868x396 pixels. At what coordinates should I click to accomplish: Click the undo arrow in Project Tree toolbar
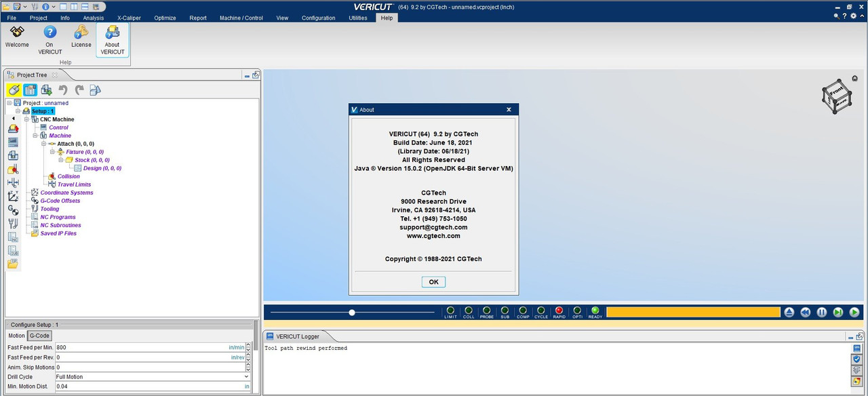coord(63,90)
